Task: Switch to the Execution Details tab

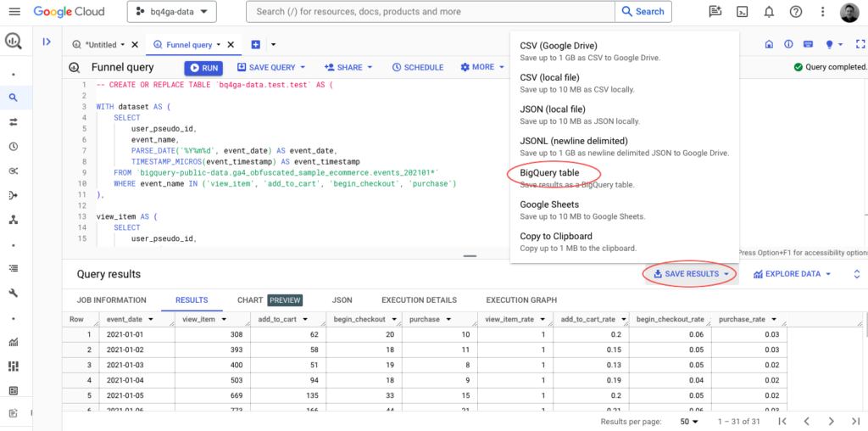Action: [419, 299]
